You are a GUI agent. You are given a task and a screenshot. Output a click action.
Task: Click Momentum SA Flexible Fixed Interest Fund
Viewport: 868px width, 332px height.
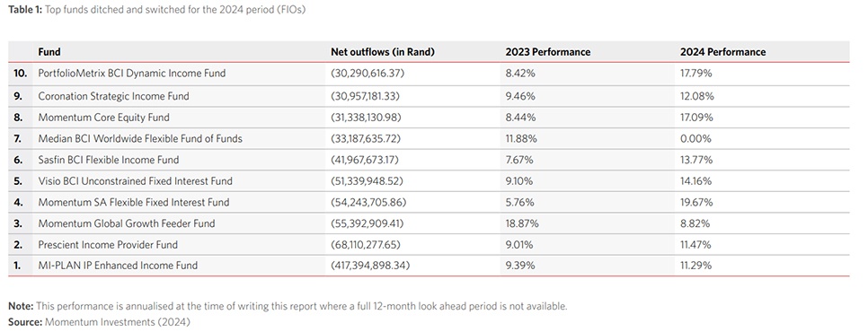point(133,202)
